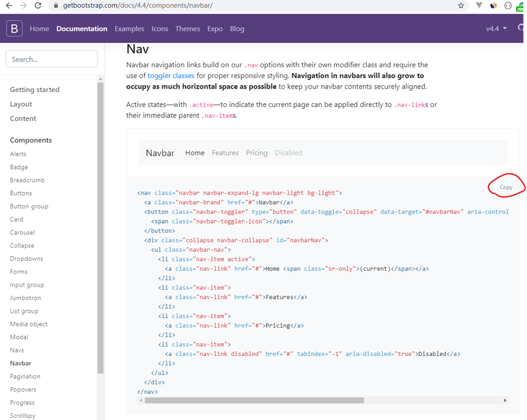The height and width of the screenshot is (420, 527).
Task: Click the round brackets extension icon
Action: click(x=507, y=5)
